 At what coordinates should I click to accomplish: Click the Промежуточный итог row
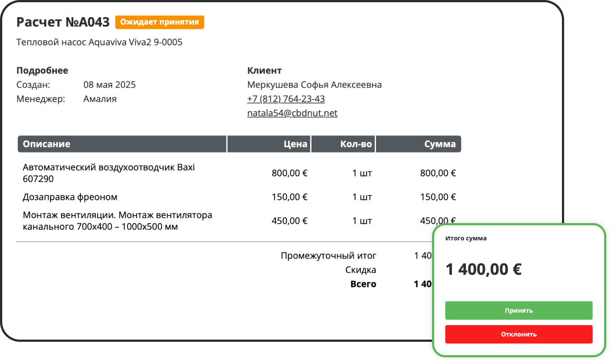pos(329,255)
